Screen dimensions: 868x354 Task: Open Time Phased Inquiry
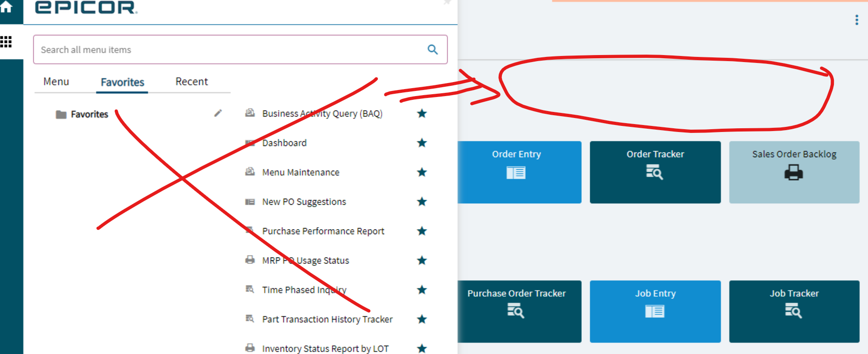304,290
